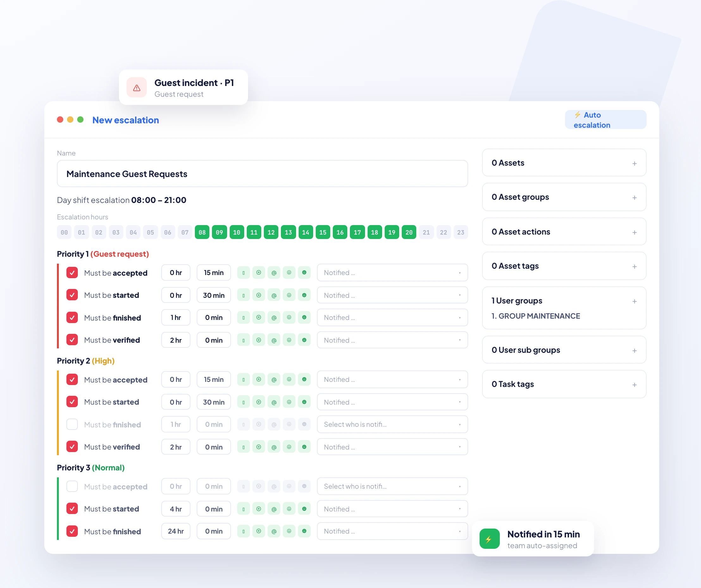701x588 pixels.
Task: Click the Maintenance Guest Requests name field
Action: coord(262,174)
